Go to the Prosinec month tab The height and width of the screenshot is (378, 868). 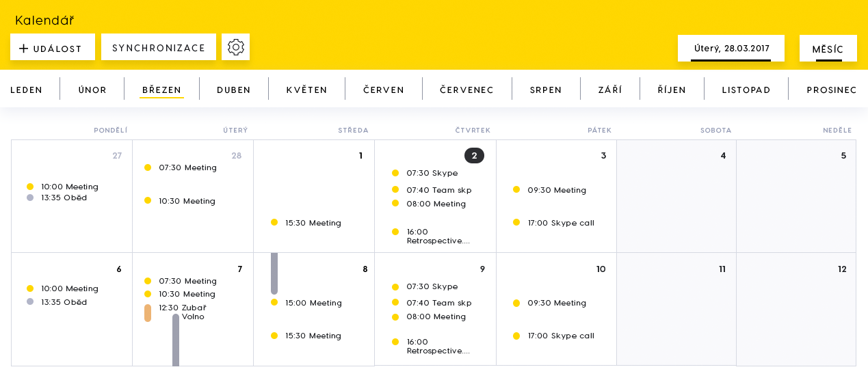point(832,90)
